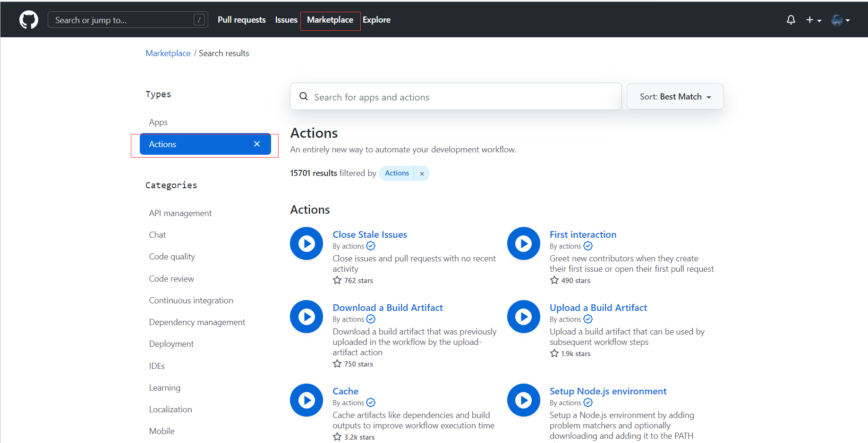Select the Apps type filter
Screen dimensions: 868x443
[158, 122]
